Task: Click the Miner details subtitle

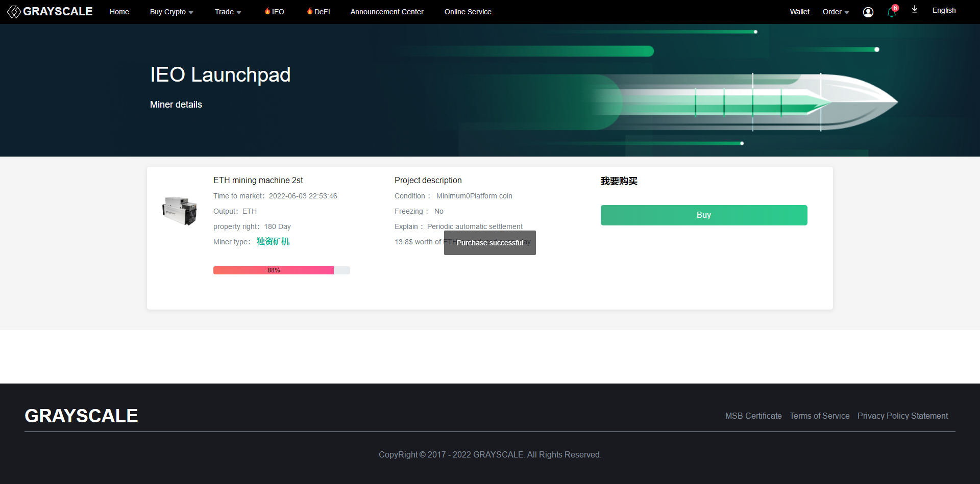Action: coord(176,105)
